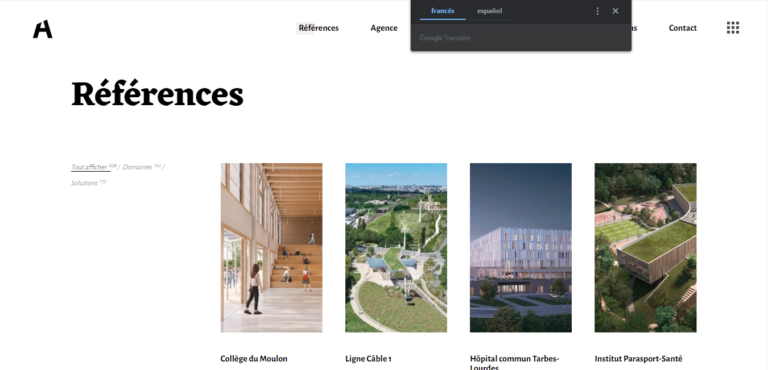The width and height of the screenshot is (768, 370).
Task: Go to the Agence page
Action: tap(384, 28)
